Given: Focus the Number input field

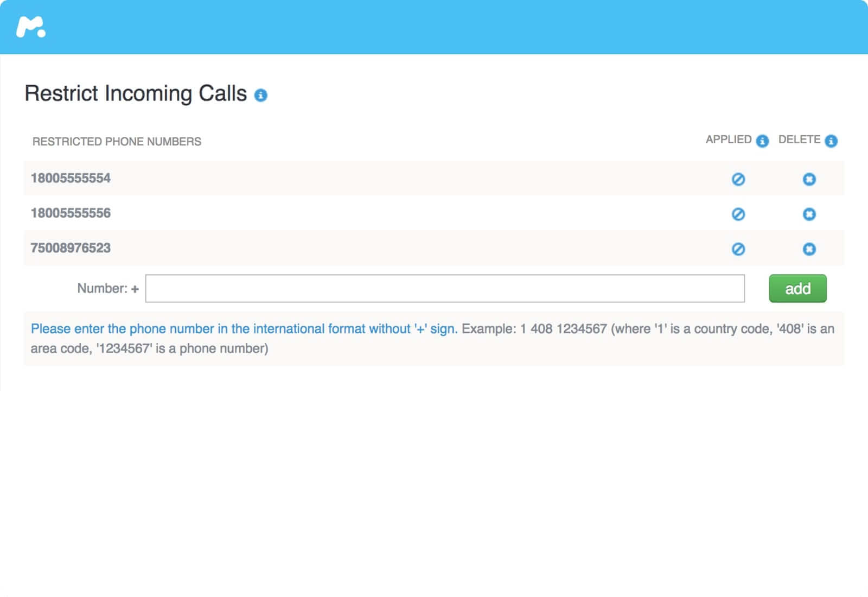Looking at the screenshot, I should tap(444, 289).
